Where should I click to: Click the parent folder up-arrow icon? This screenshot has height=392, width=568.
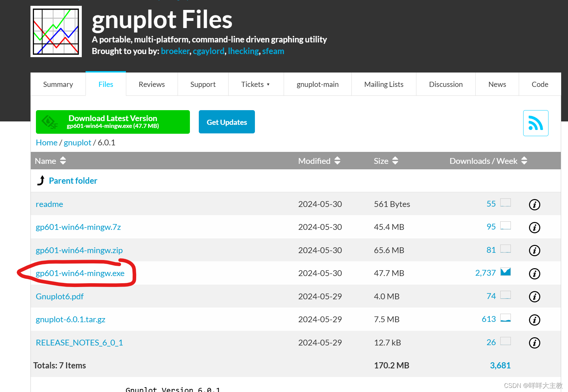click(x=41, y=180)
